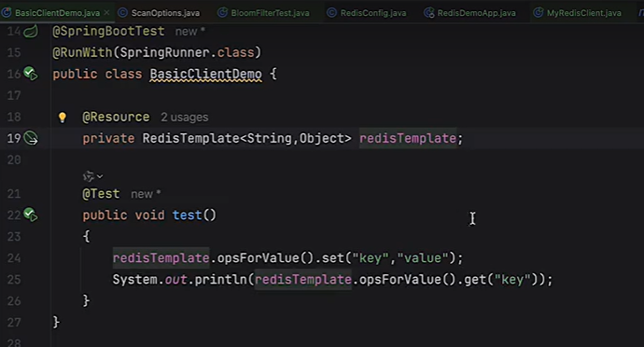
Task: Run the test() method from the gutter icon
Action: point(31,215)
